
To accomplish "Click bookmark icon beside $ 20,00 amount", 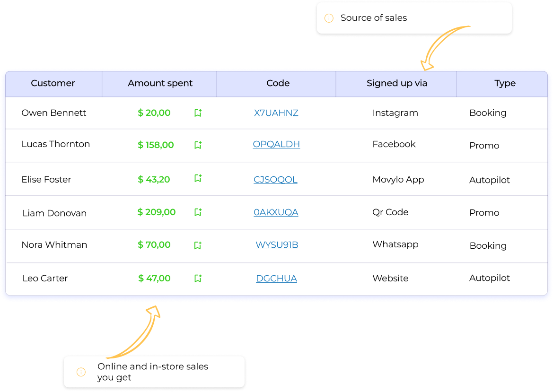I will tap(198, 113).
